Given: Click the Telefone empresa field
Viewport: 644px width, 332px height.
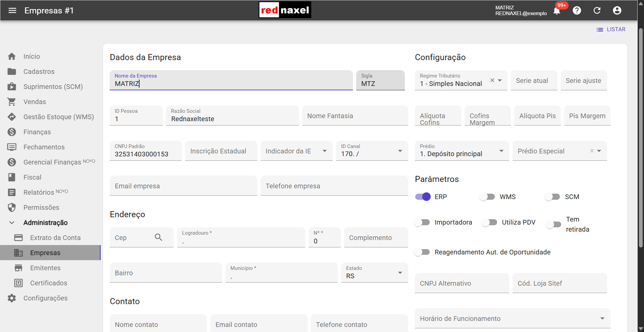Looking at the screenshot, I should [334, 186].
